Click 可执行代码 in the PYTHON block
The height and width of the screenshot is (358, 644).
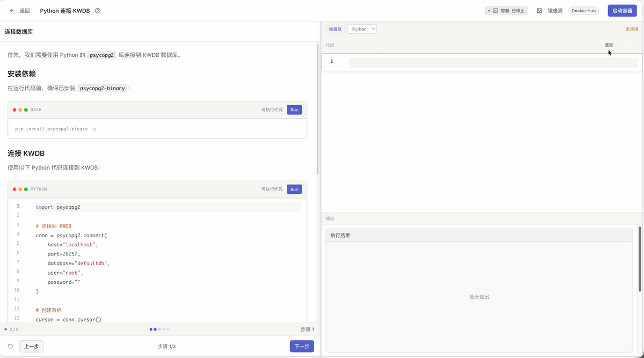click(x=272, y=189)
